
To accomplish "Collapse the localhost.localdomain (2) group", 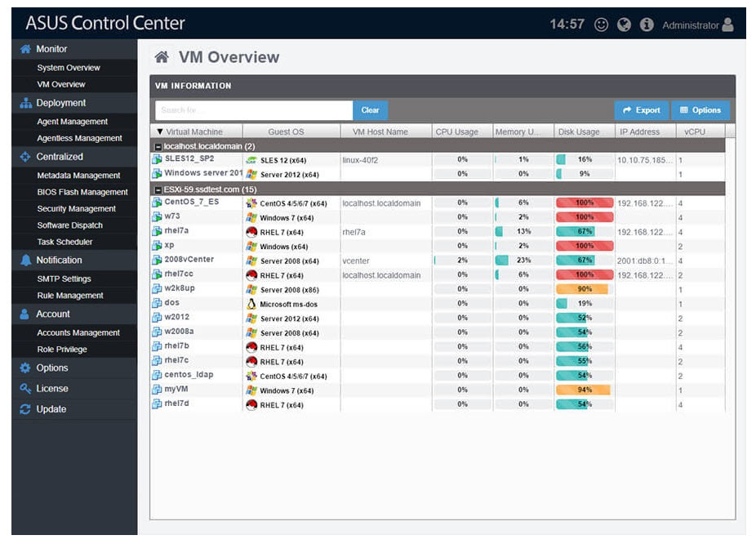I will pyautogui.click(x=158, y=146).
